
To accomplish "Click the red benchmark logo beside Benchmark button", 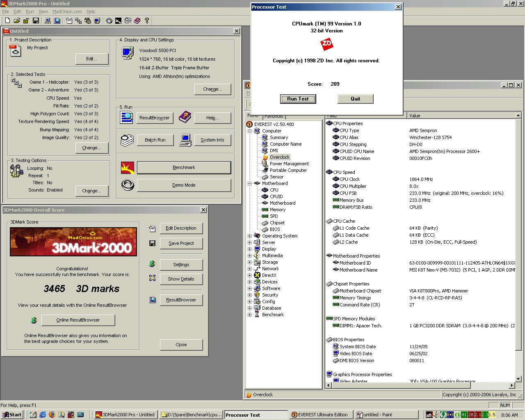I will (x=128, y=167).
